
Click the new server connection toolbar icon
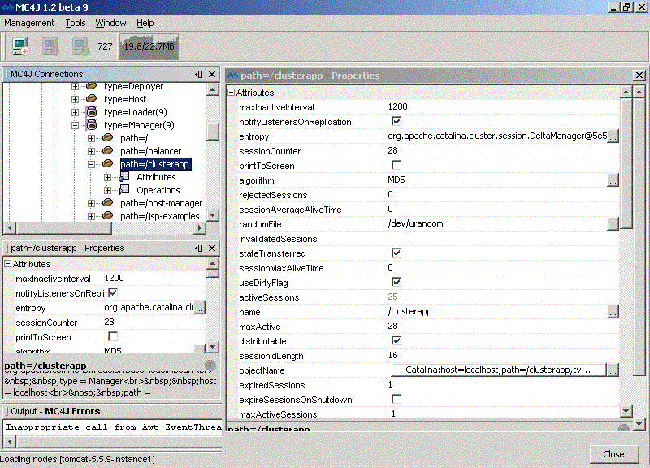(x=21, y=45)
